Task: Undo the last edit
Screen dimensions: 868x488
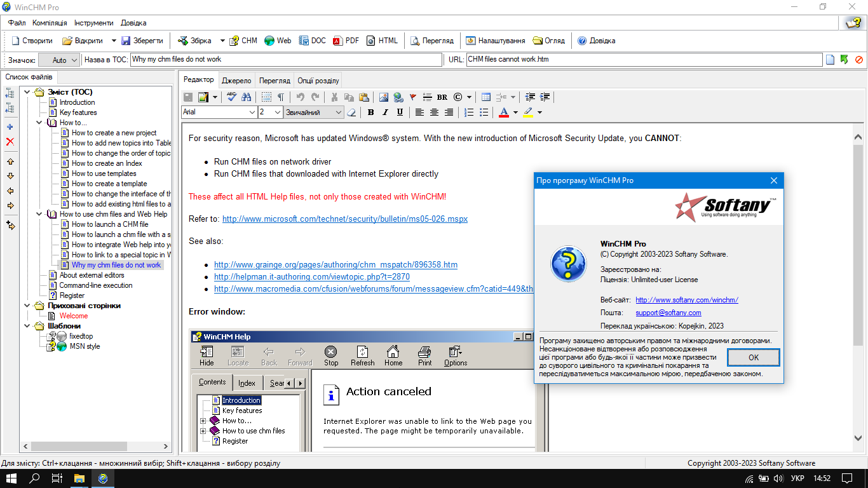Action: point(300,97)
